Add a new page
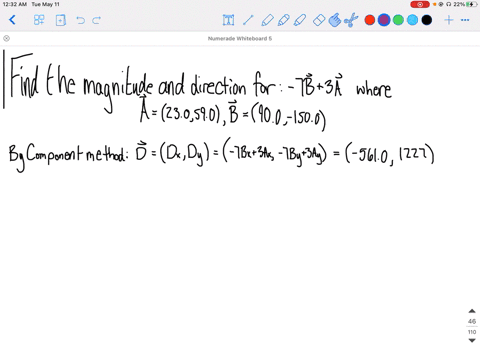Screen dimensions: 480x360 (x=60, y=20)
